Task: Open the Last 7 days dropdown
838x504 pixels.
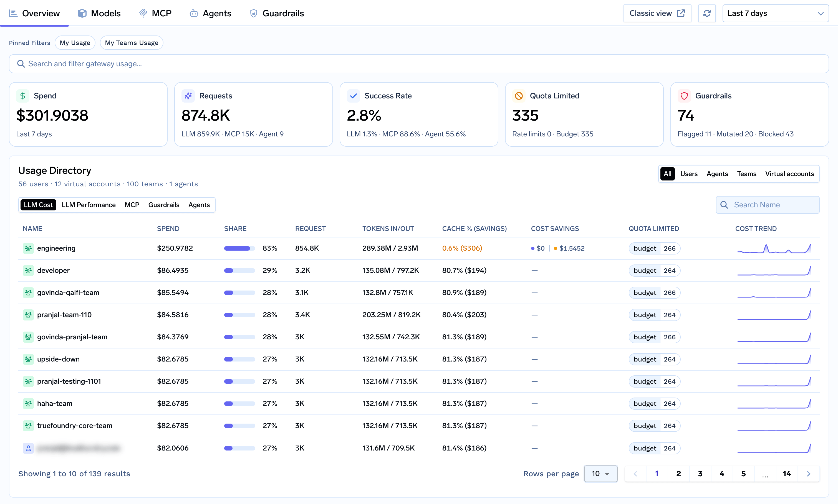Action: click(776, 13)
